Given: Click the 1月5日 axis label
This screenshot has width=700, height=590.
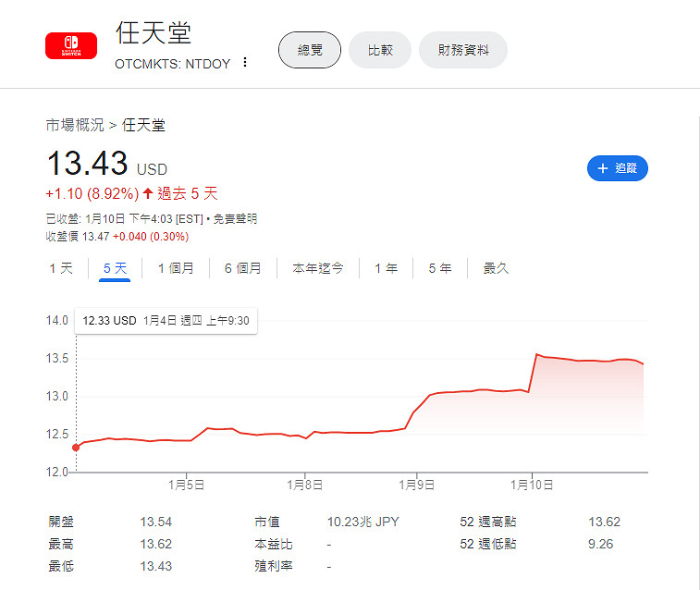Looking at the screenshot, I should coord(186,486).
